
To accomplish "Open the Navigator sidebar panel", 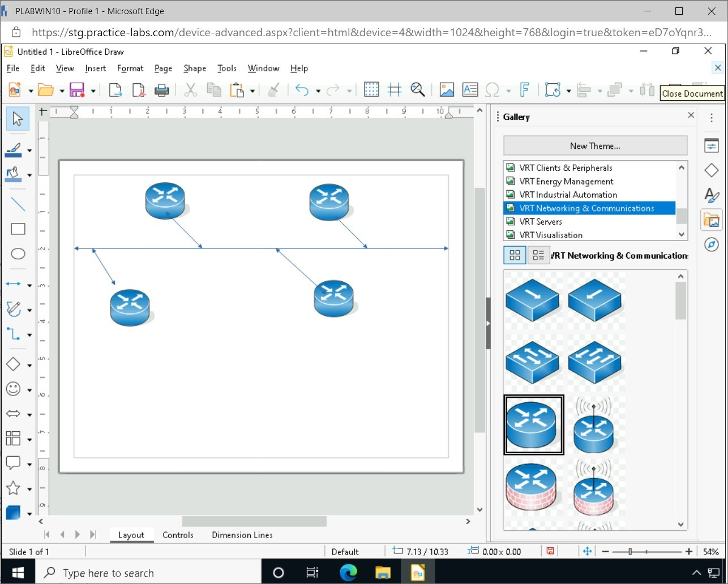I will point(711,244).
